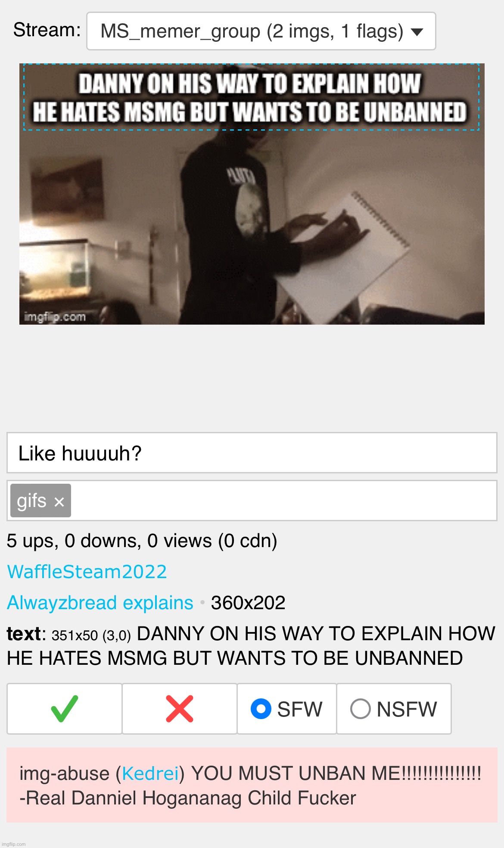Screen dimensions: 504x848
Task: Reject the image with the red X
Action: (x=180, y=709)
